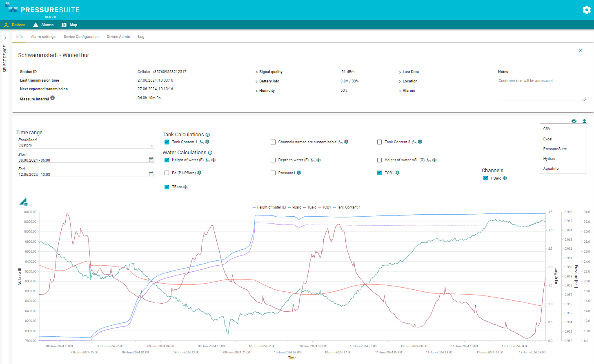Check Channels names are customizable checkbox
The image size is (594, 364).
click(273, 142)
